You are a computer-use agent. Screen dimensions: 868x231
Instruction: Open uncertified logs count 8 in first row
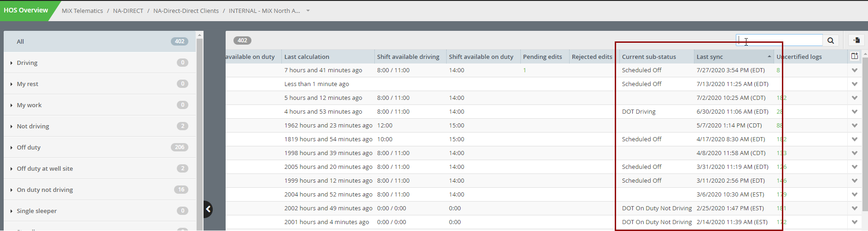coord(778,70)
